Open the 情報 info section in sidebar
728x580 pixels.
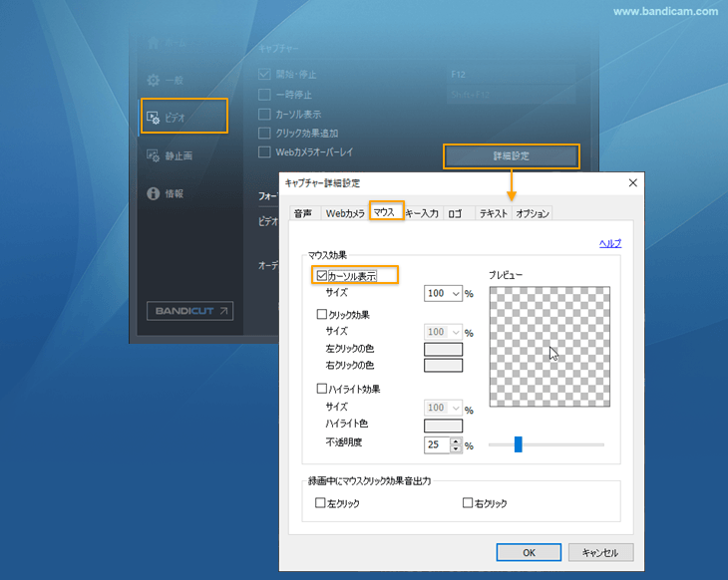pyautogui.click(x=166, y=193)
